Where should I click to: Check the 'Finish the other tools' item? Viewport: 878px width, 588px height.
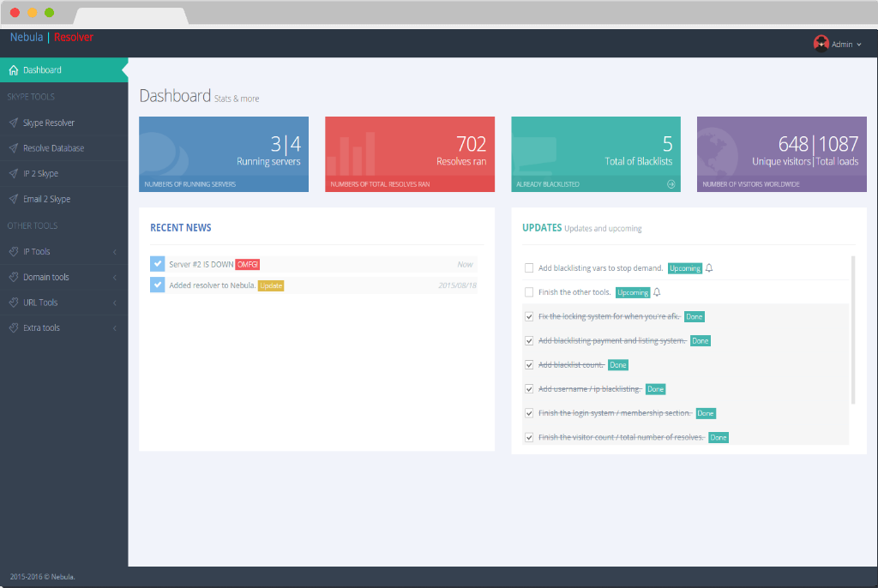pos(529,291)
